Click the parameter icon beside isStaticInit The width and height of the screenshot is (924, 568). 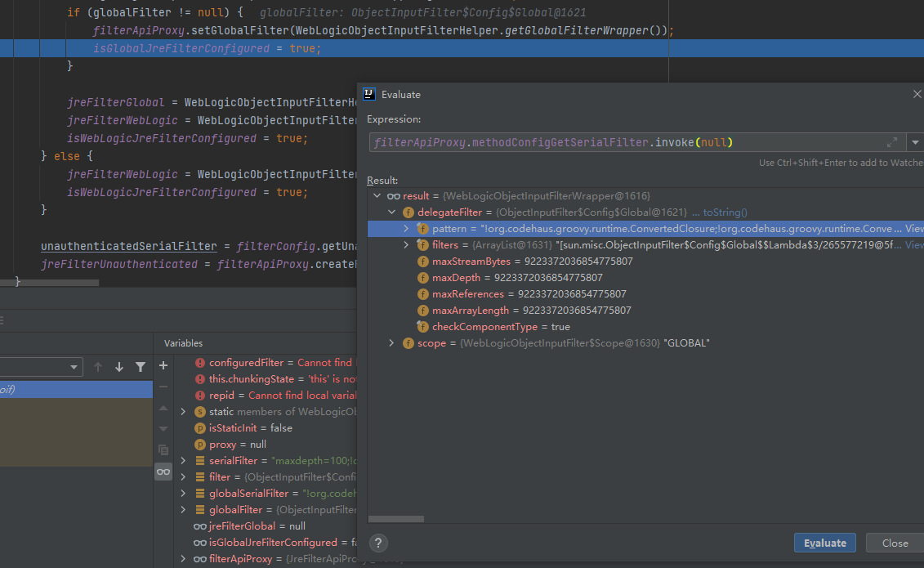click(200, 428)
